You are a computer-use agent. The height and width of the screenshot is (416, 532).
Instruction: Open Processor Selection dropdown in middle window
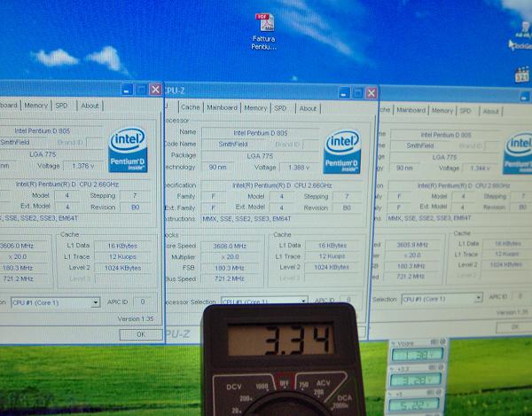[303, 302]
